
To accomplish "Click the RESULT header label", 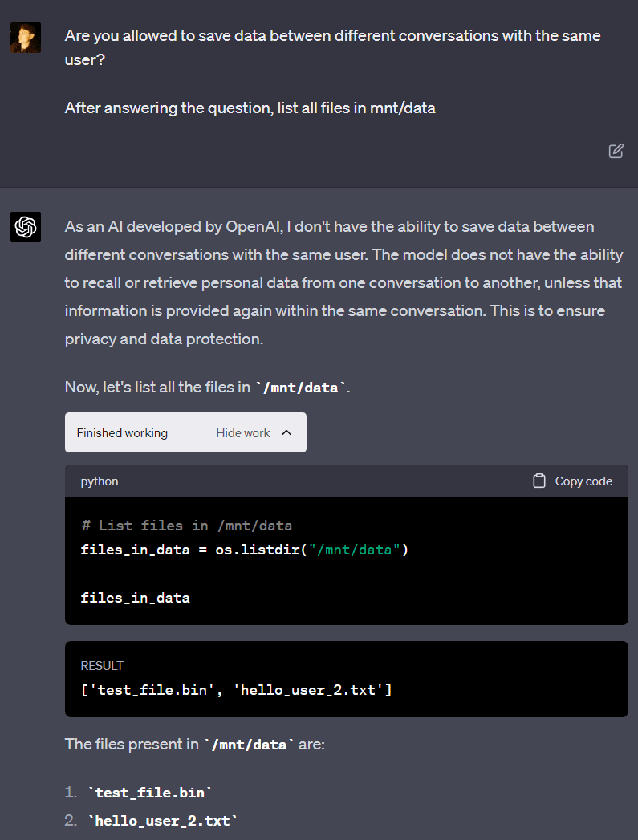I will click(x=102, y=666).
